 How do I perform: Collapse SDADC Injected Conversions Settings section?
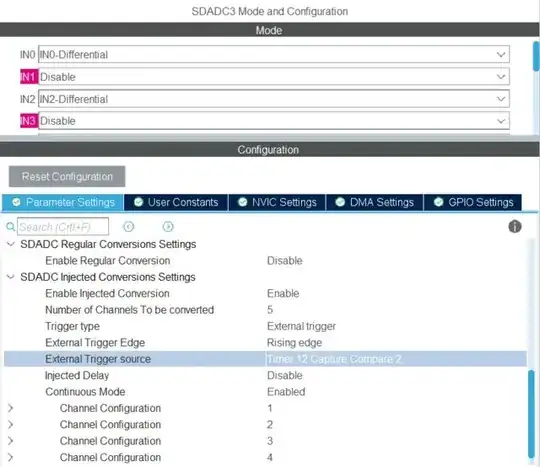click(11, 277)
